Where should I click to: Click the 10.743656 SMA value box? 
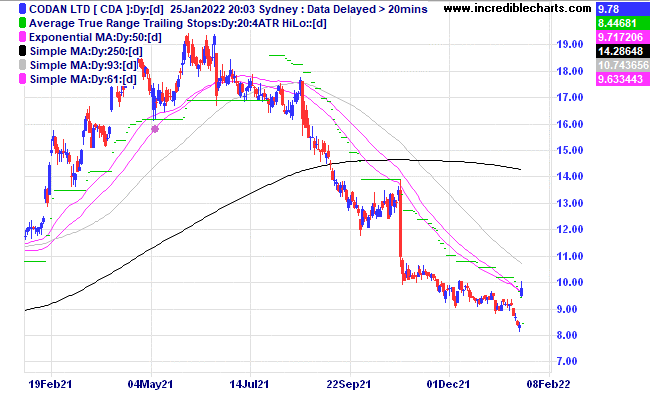pyautogui.click(x=622, y=65)
